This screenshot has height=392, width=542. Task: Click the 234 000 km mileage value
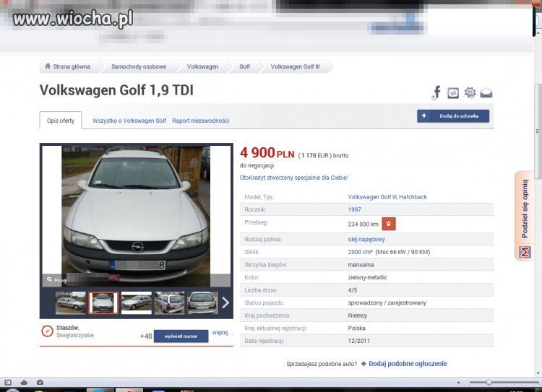tap(364, 224)
